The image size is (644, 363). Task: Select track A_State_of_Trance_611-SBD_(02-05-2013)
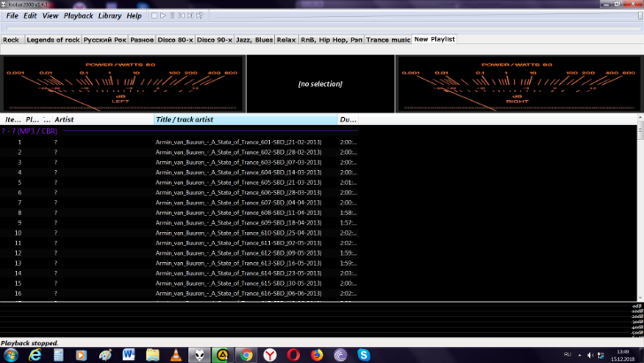click(179, 243)
